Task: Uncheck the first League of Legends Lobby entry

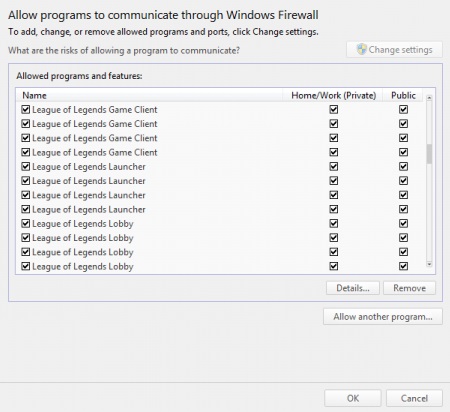Action: point(26,223)
